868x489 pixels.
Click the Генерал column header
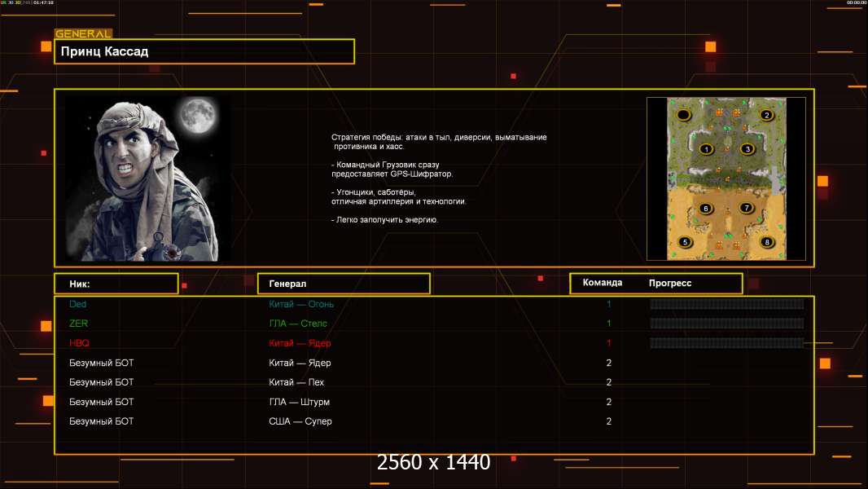343,284
